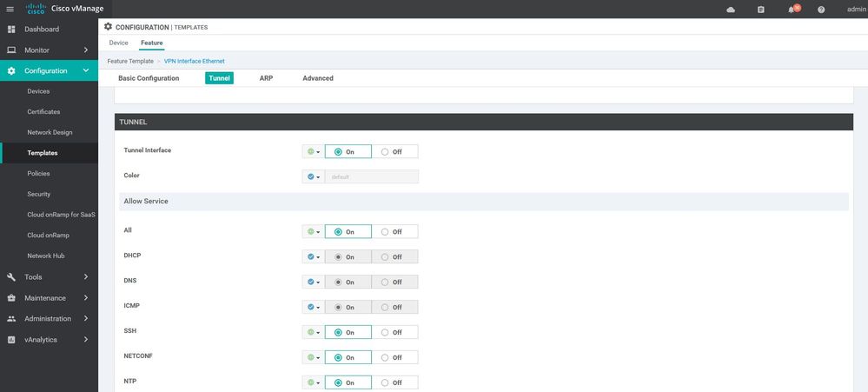Screen dimensions: 868x392
Task: Select Off for SSH service
Action: click(394, 332)
